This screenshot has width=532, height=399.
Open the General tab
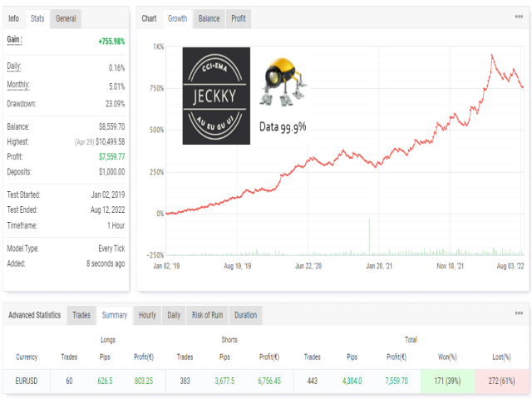tap(66, 18)
